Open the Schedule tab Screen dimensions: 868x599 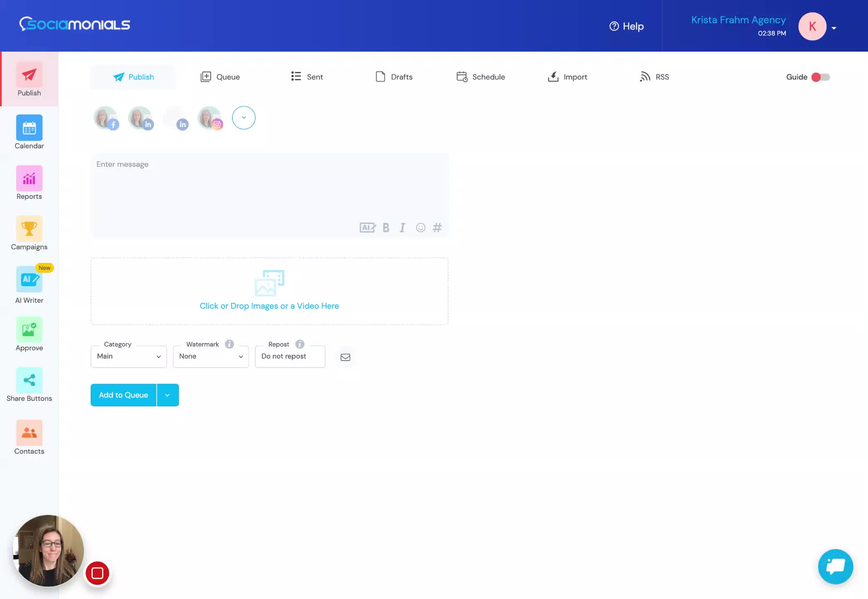(x=481, y=77)
